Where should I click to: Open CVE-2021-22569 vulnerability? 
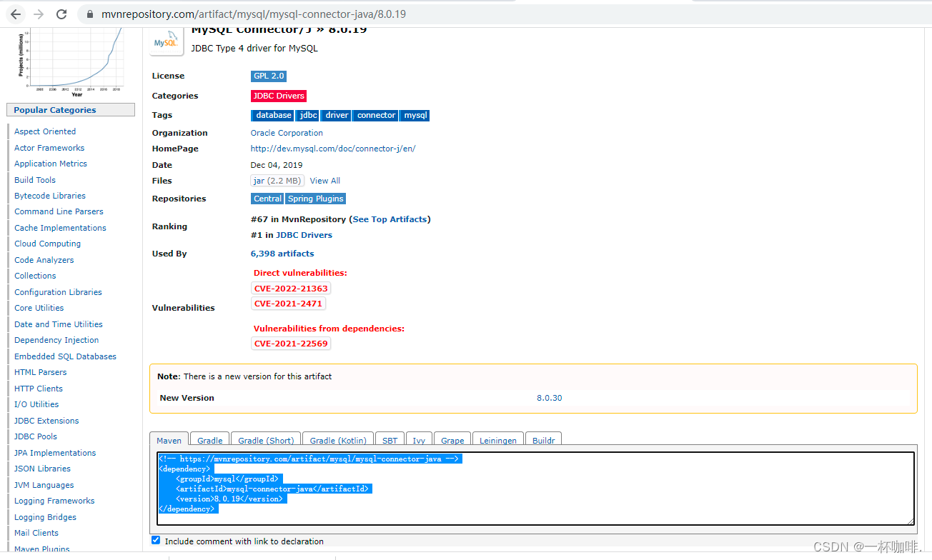click(291, 344)
